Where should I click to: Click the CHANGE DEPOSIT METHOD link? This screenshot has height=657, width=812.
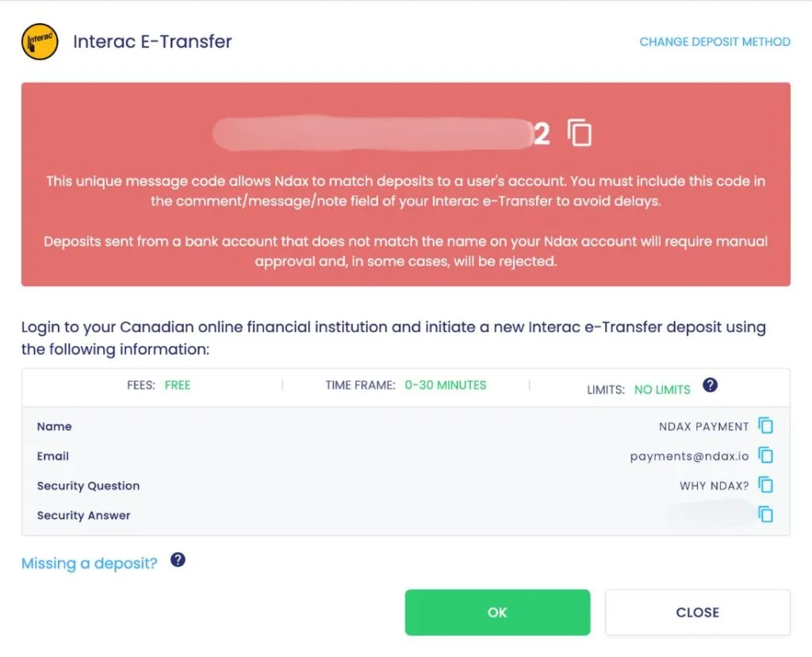pyautogui.click(x=714, y=42)
